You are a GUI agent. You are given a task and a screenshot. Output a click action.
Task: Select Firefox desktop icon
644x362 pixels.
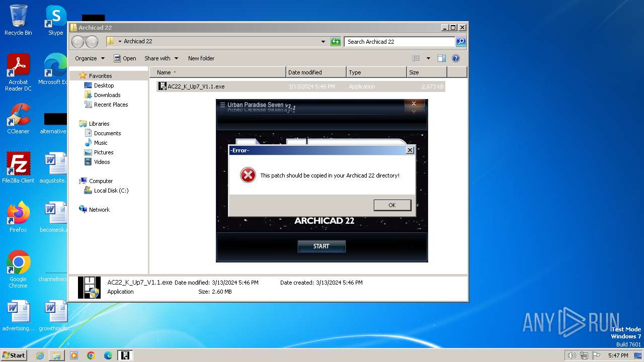click(x=18, y=217)
